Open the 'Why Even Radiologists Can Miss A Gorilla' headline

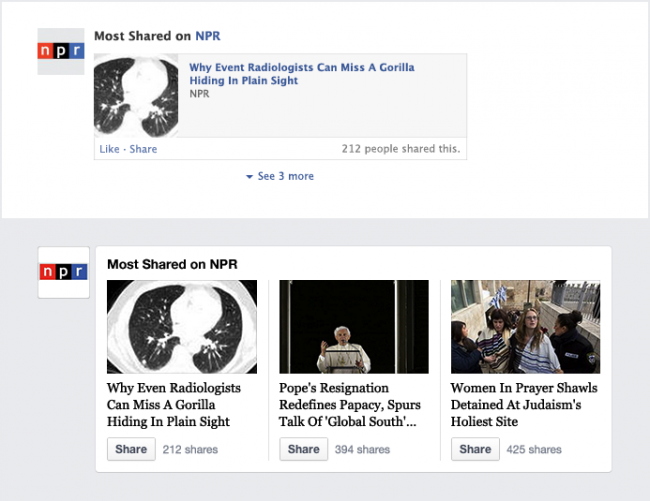pos(174,404)
